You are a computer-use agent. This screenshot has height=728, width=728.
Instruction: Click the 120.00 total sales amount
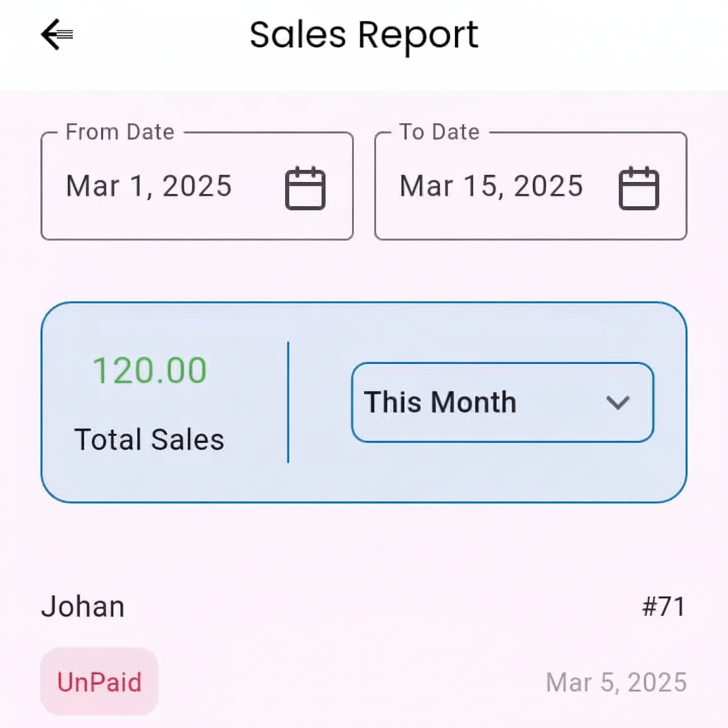149,371
